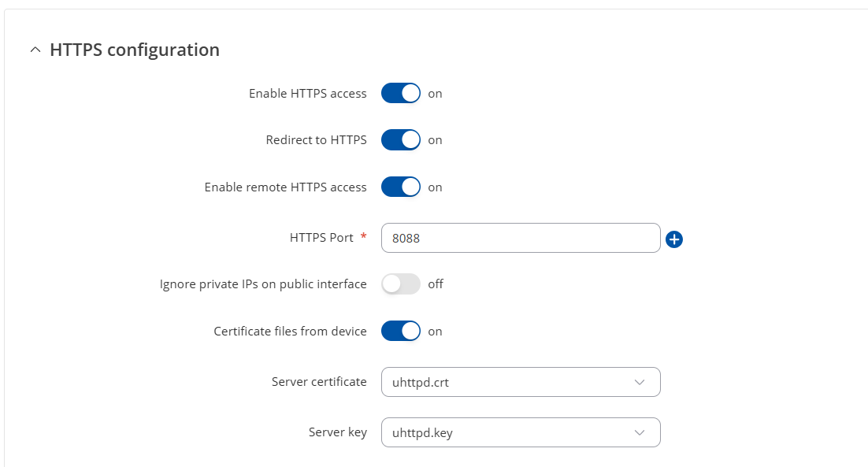This screenshot has width=868, height=467.
Task: Click the HTTPS configuration heading
Action: 135,50
